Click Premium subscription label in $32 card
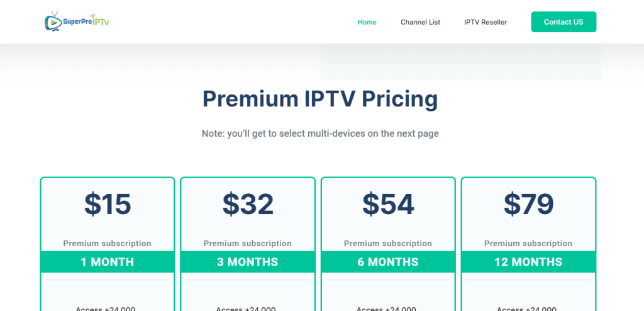Viewport: 644px width, 311px height. (x=248, y=244)
